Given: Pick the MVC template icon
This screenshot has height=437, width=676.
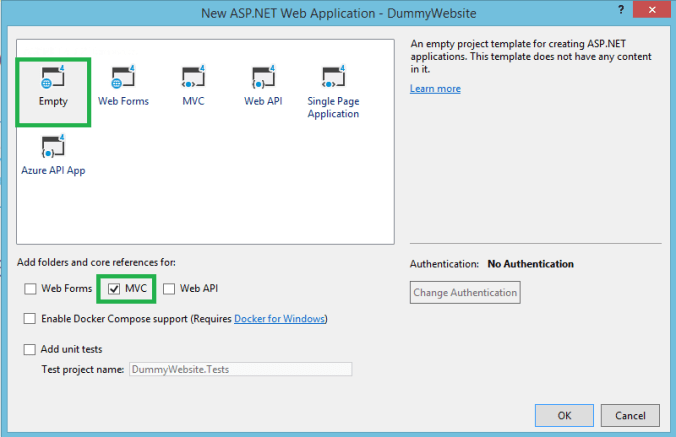Looking at the screenshot, I should click(x=193, y=78).
